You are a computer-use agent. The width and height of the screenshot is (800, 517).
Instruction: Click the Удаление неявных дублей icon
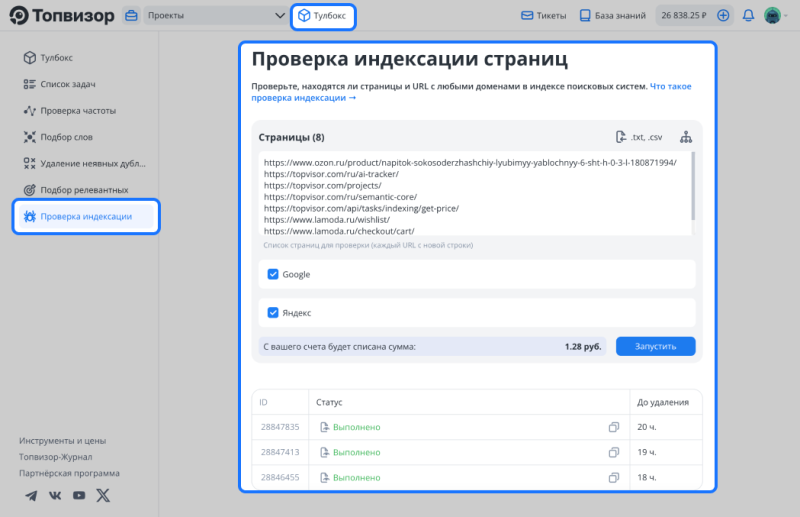point(30,164)
